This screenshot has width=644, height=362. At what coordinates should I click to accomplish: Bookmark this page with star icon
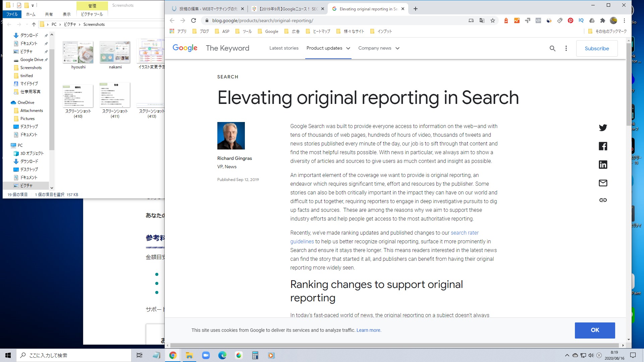tap(492, 20)
